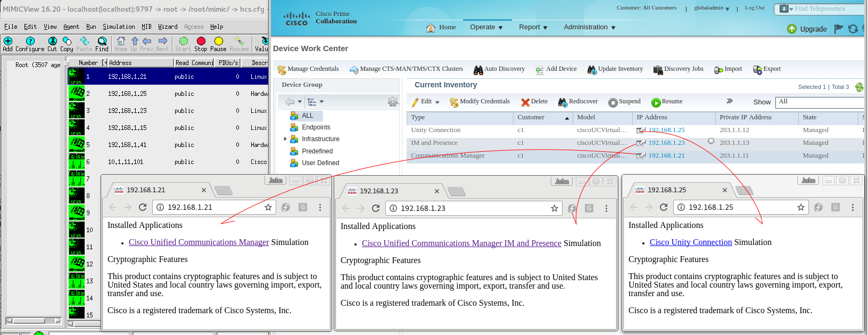Click the MIMICView horizontal scrollbar

[34, 321]
